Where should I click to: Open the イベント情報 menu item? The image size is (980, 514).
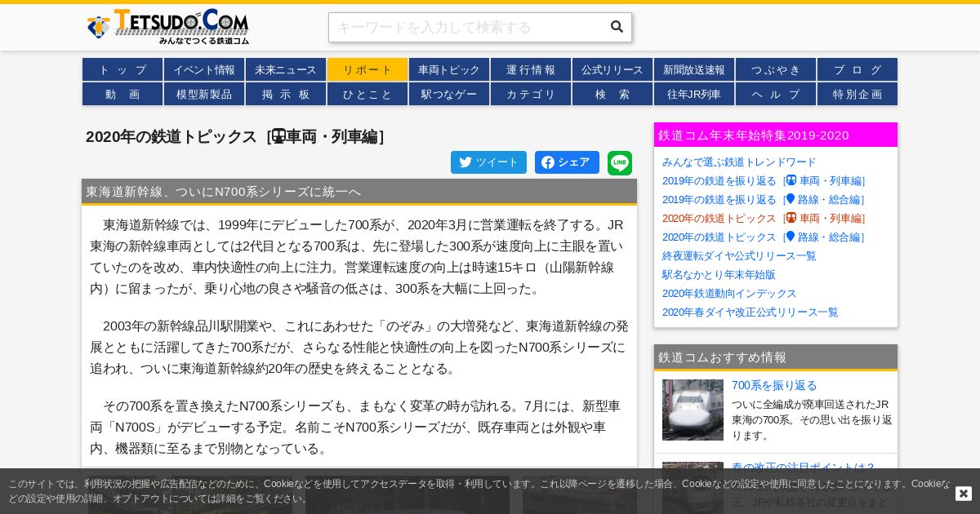pos(204,69)
